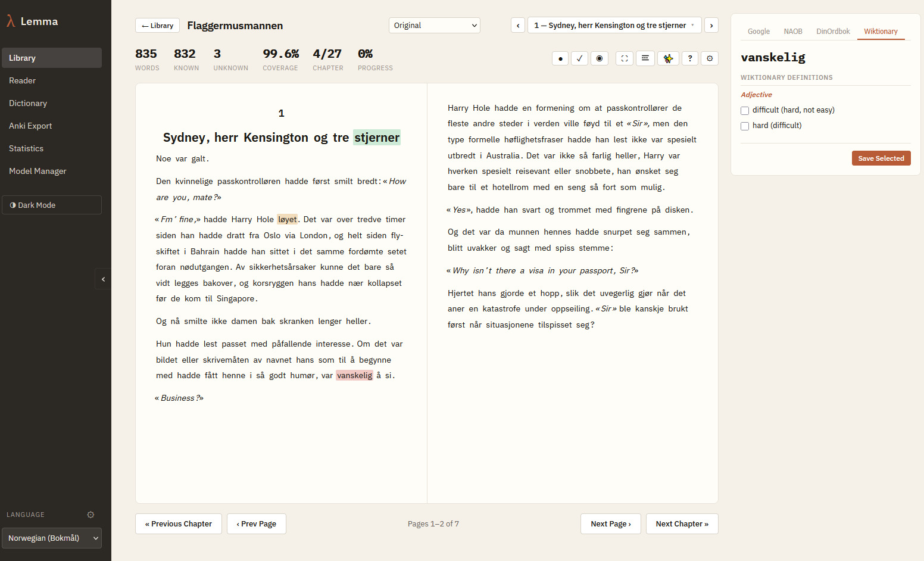Image resolution: width=924 pixels, height=561 pixels.
Task: Click the word "høflighetsfraser" on right page
Action: click(x=533, y=139)
